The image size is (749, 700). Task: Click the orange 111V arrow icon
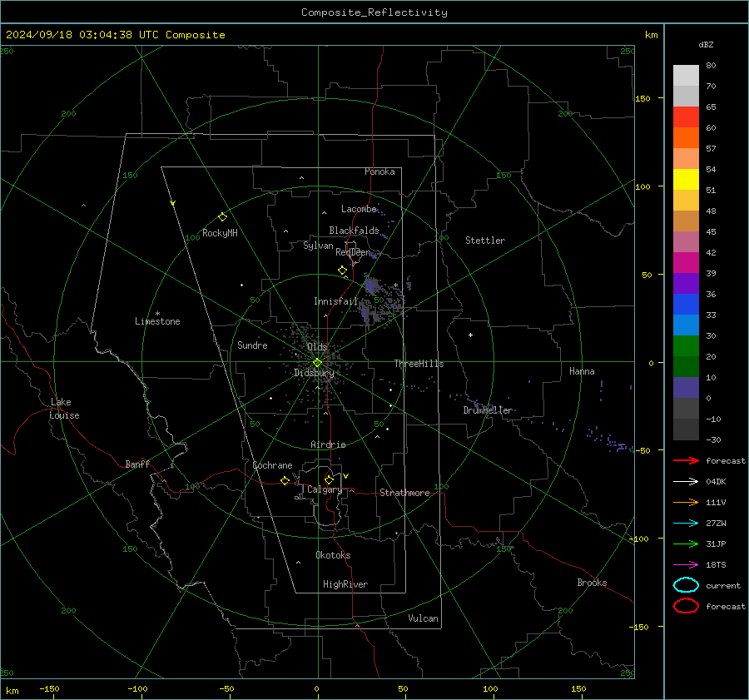pos(686,502)
